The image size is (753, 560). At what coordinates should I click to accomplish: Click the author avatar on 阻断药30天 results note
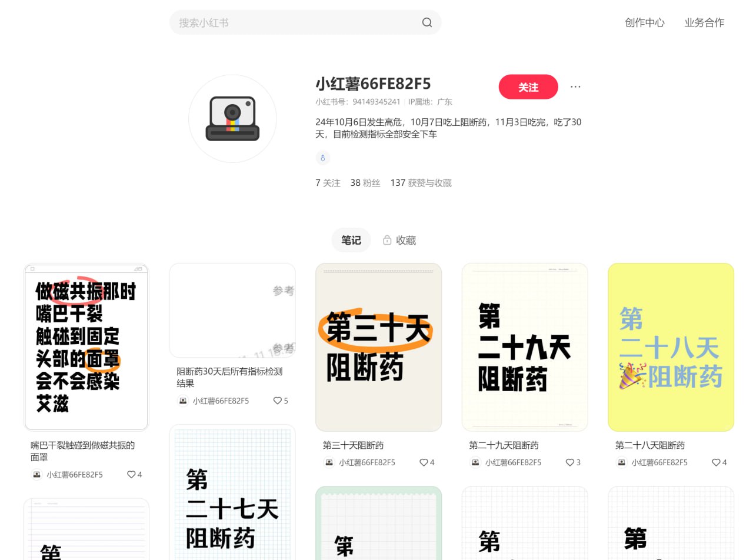pos(183,401)
